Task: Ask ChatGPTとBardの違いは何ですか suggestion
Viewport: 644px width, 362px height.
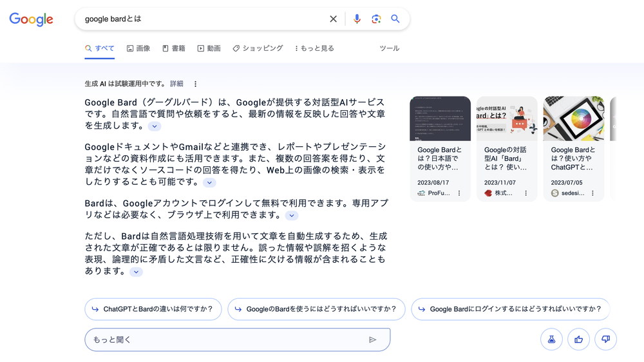Action: click(x=153, y=309)
